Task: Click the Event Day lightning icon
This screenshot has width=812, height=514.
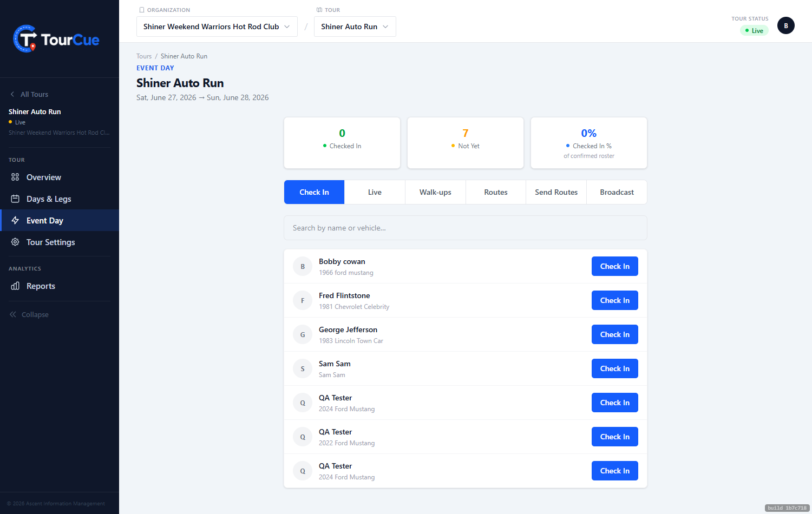Action: tap(15, 220)
